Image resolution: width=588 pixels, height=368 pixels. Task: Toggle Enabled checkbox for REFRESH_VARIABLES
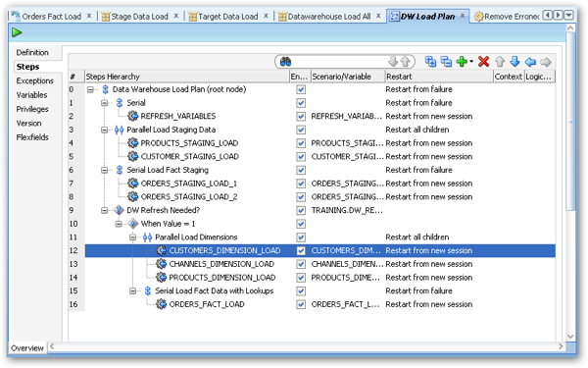(301, 117)
